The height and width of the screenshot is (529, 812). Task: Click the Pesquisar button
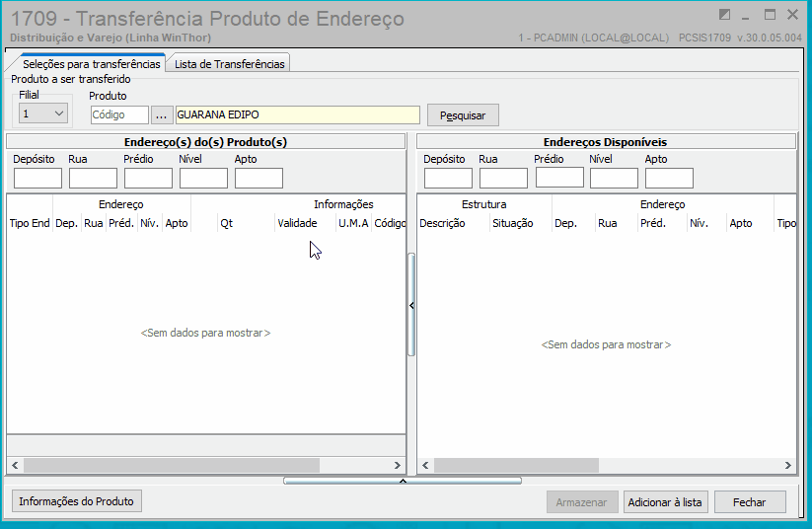463,115
